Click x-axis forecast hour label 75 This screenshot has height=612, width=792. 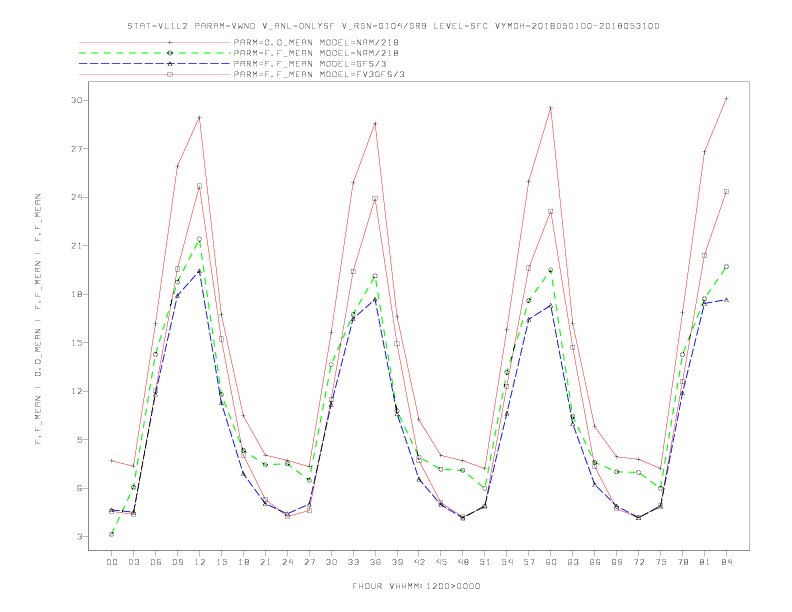[x=661, y=562]
